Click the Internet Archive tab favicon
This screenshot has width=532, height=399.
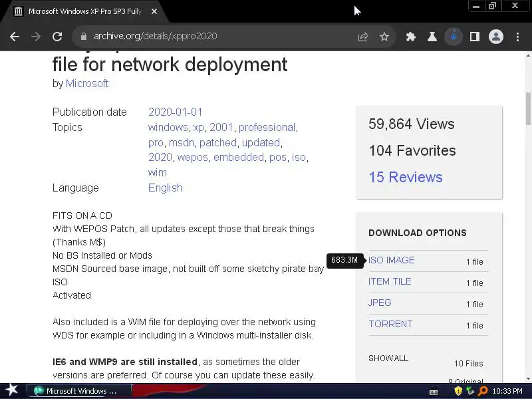(19, 11)
